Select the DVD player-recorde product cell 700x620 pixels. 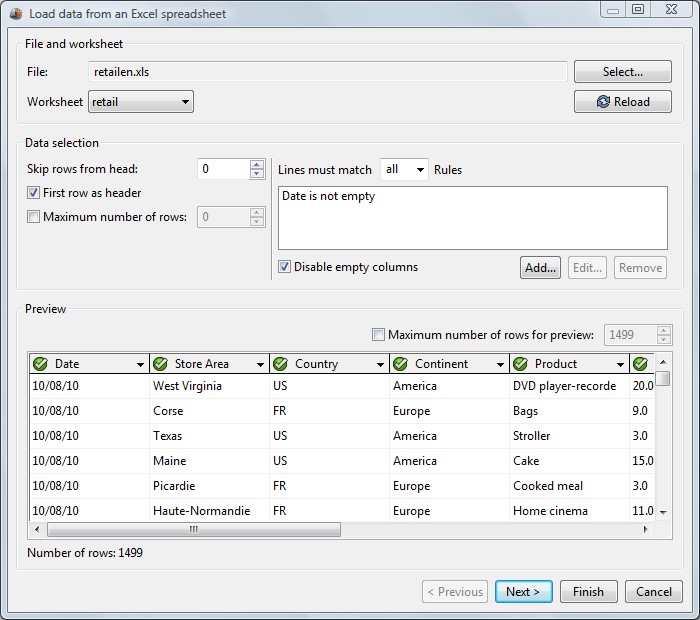click(569, 386)
